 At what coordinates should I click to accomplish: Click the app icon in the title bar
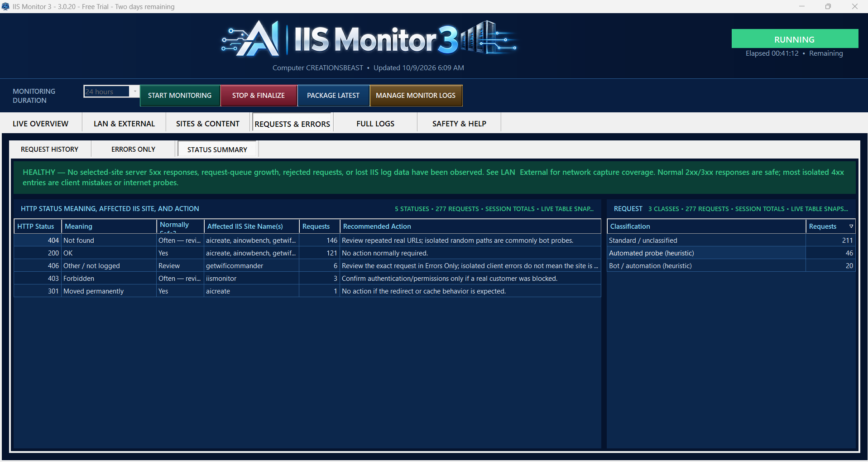coord(5,6)
